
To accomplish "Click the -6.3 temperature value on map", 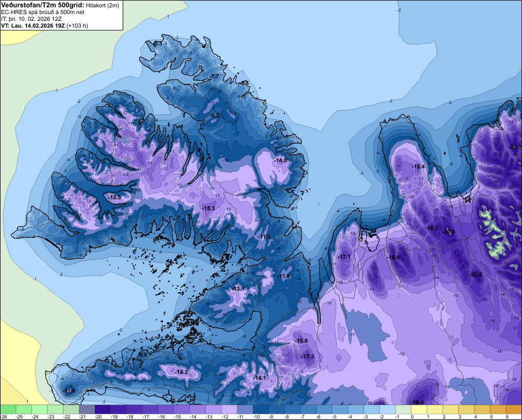I will point(215,115).
